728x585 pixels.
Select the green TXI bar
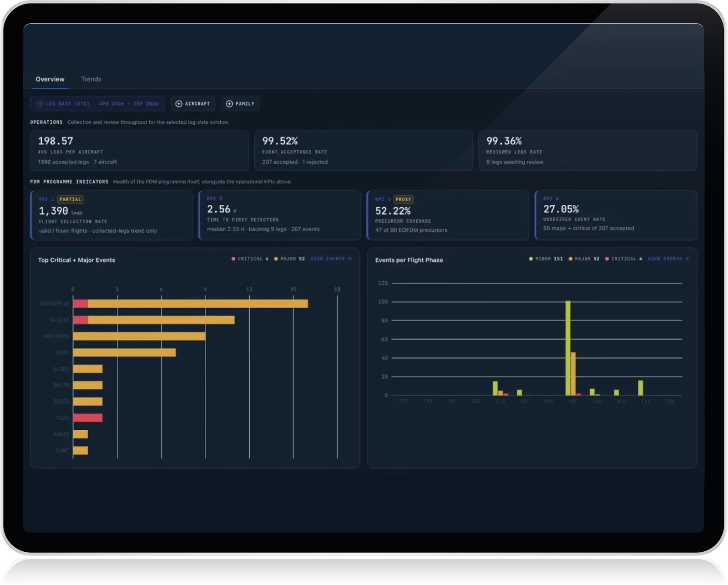tap(641, 388)
